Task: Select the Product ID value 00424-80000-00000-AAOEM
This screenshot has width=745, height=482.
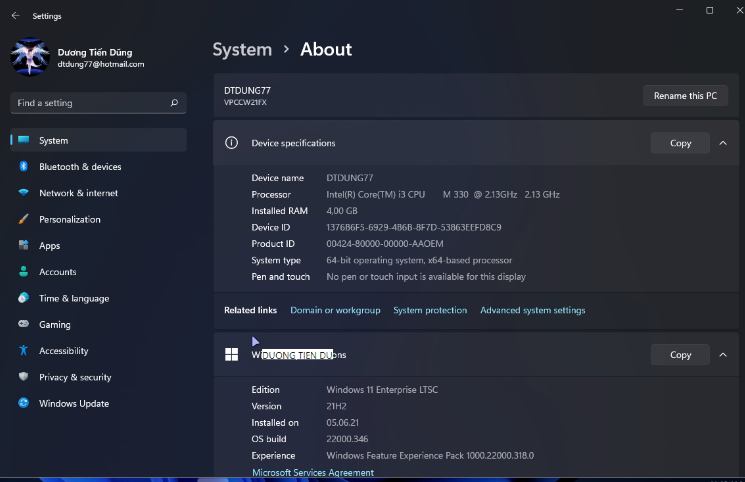Action: (x=385, y=243)
